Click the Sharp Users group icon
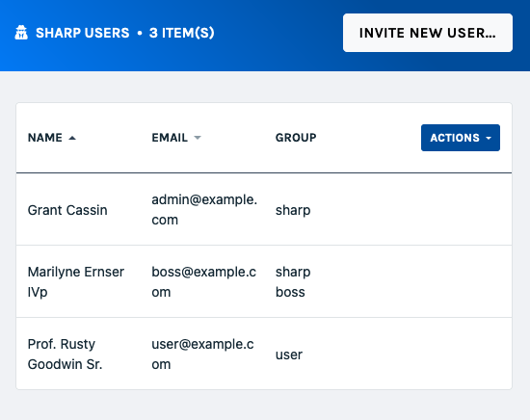 (x=21, y=33)
